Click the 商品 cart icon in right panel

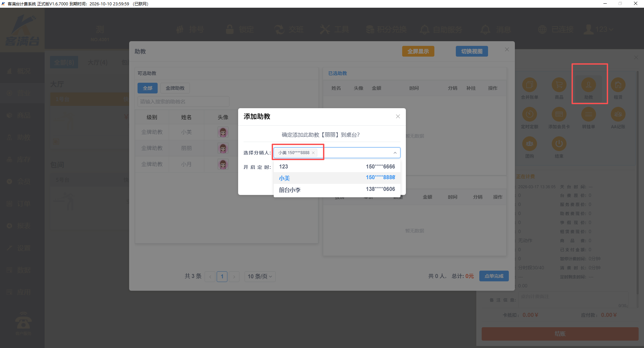coord(559,85)
